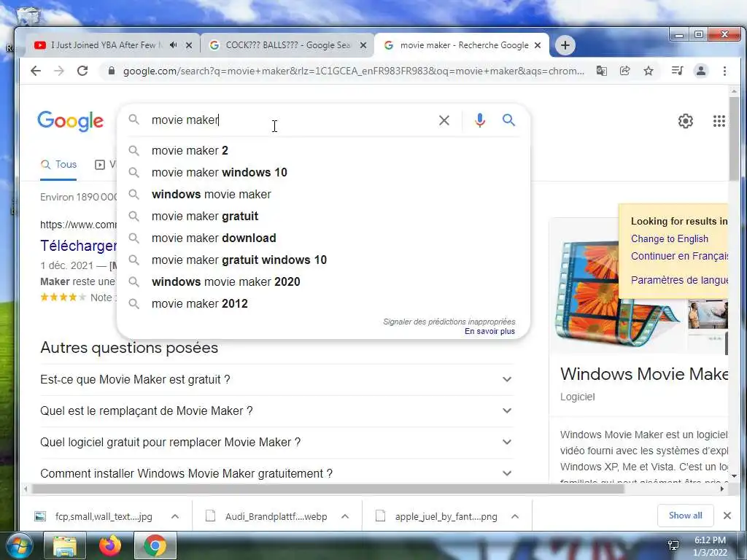Open options for fcp,small,wall_text jpg download
This screenshot has height=560, width=747.
pos(175,516)
